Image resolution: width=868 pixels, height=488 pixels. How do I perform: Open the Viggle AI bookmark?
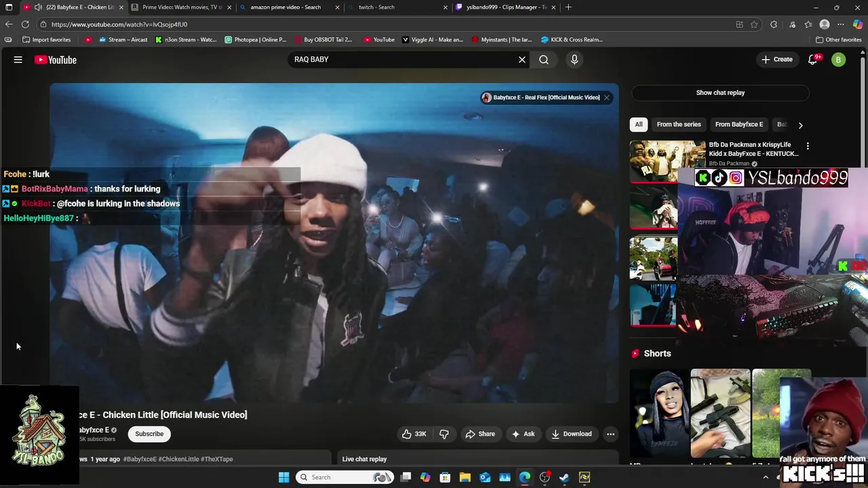pos(433,39)
